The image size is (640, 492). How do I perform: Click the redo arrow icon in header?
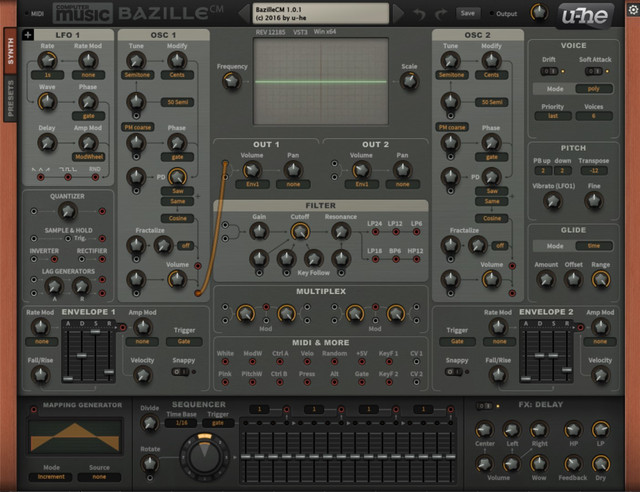[x=441, y=14]
